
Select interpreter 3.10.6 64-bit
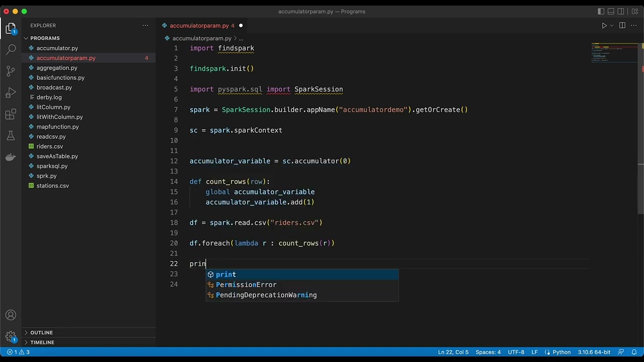pos(594,352)
